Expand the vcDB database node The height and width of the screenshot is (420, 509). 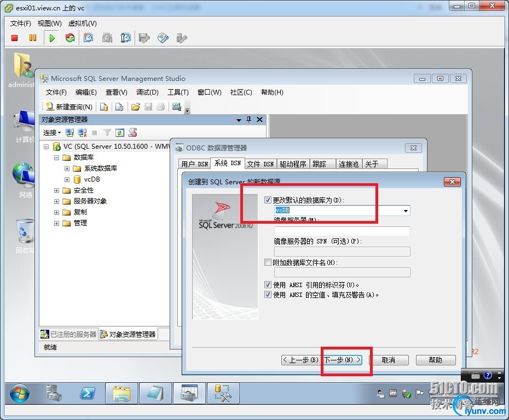click(x=67, y=179)
